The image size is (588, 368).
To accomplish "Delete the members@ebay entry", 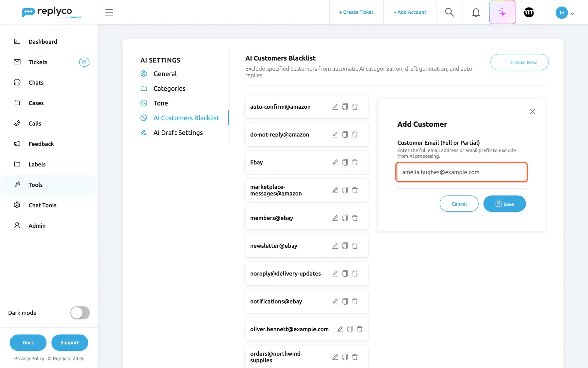I will [x=355, y=218].
